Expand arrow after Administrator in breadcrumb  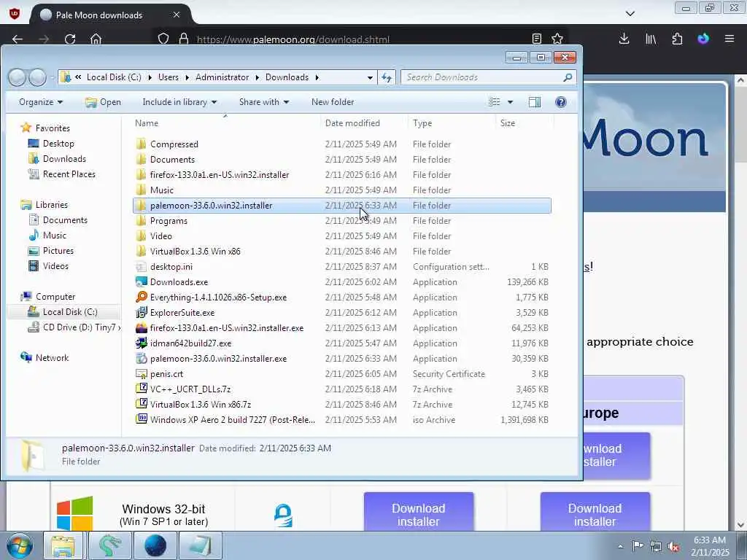pos(258,77)
